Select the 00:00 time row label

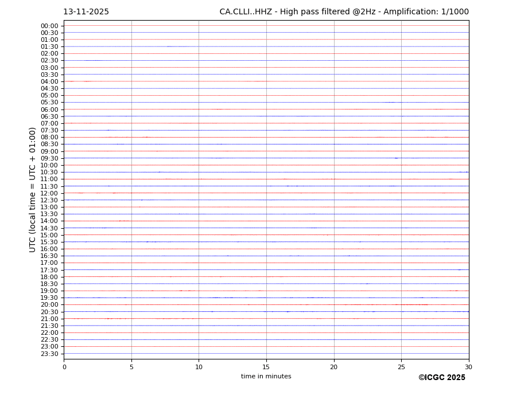click(49, 26)
